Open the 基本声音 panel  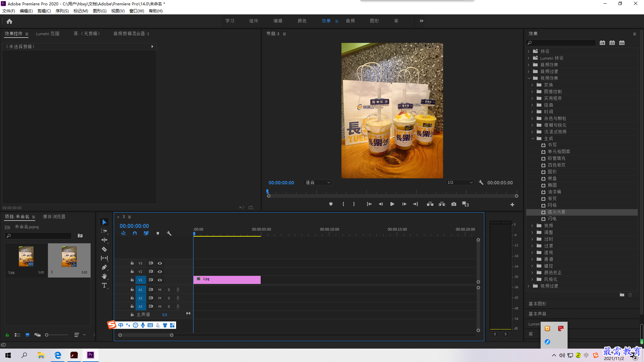click(537, 314)
